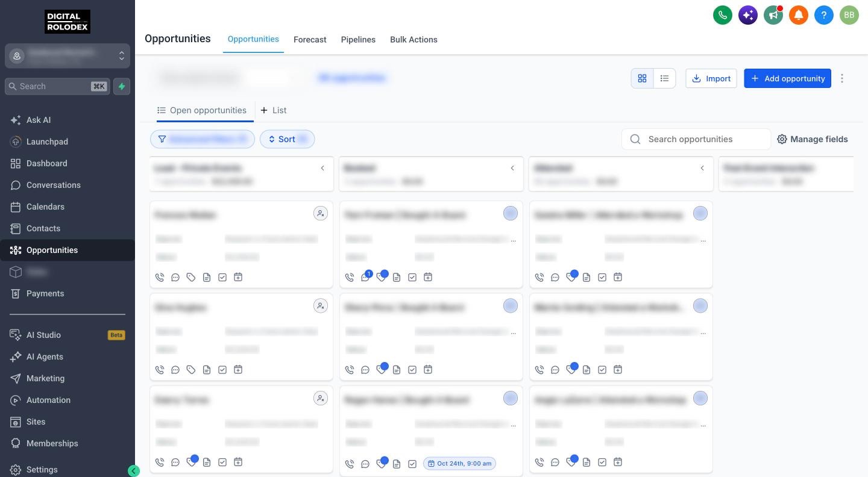The width and height of the screenshot is (868, 477).
Task: Click the green lightning quick actions icon
Action: tap(122, 86)
